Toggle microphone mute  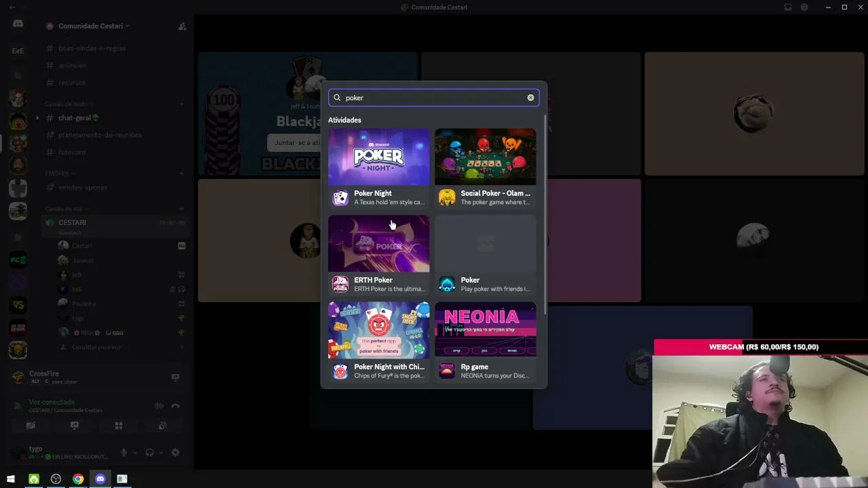pyautogui.click(x=123, y=452)
